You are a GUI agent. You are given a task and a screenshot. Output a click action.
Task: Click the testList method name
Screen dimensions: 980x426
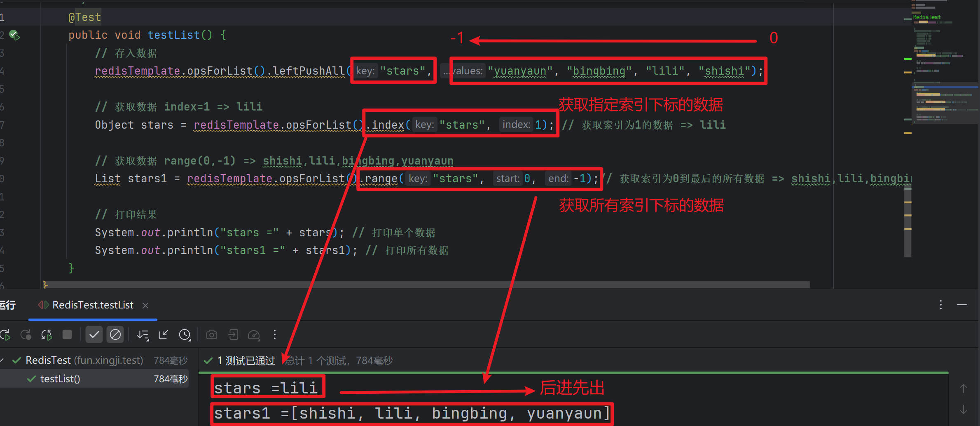[x=173, y=35]
